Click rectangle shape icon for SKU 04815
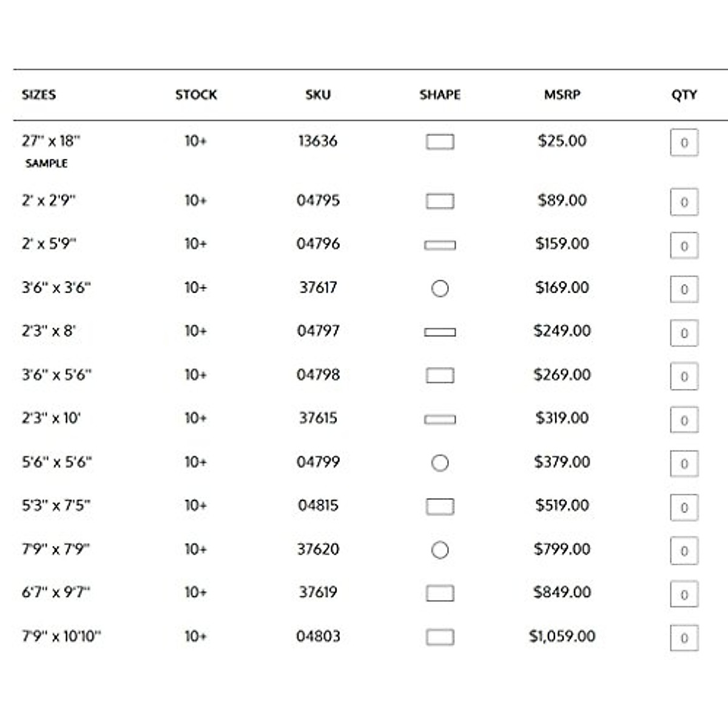 pos(440,507)
